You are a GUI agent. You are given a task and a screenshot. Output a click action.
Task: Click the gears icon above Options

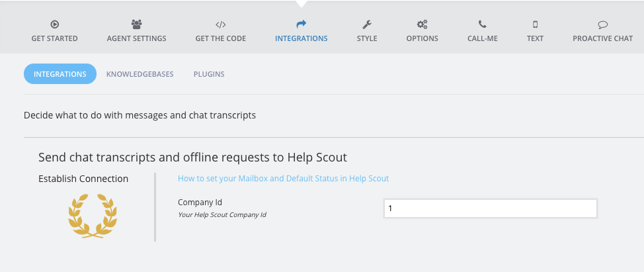[x=422, y=24]
